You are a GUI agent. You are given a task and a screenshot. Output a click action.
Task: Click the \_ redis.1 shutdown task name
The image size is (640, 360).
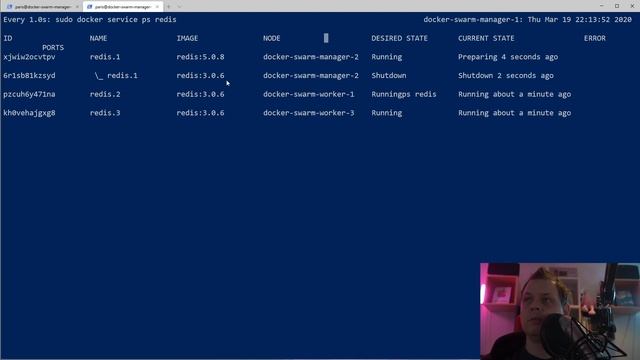pos(116,76)
